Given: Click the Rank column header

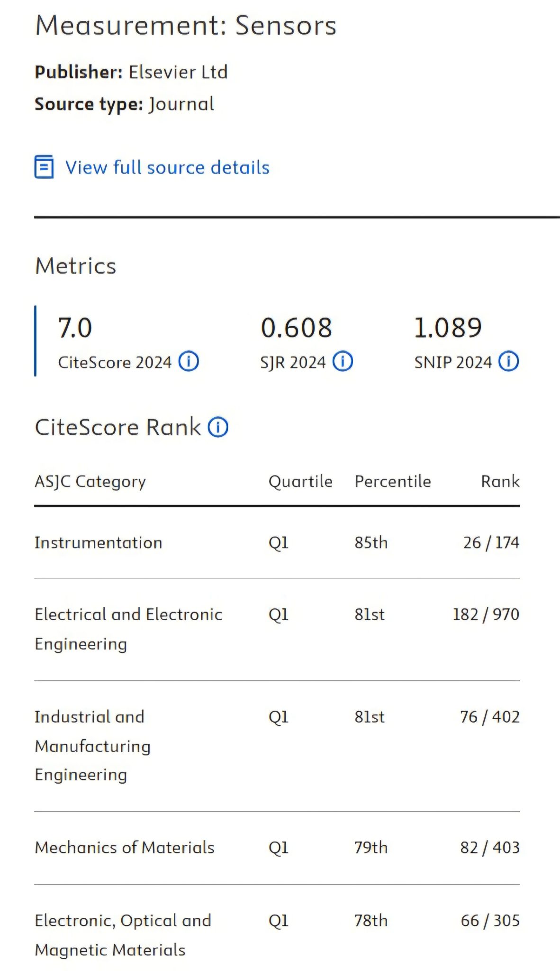Looking at the screenshot, I should (500, 481).
